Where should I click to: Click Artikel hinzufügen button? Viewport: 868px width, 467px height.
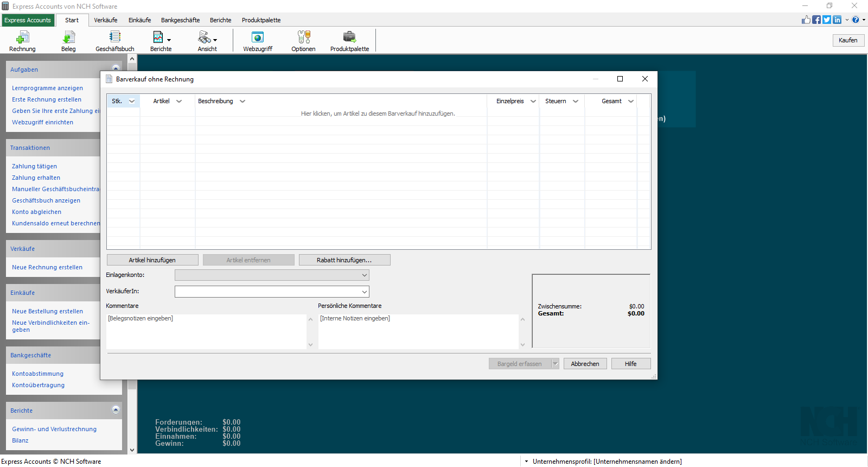coord(152,260)
